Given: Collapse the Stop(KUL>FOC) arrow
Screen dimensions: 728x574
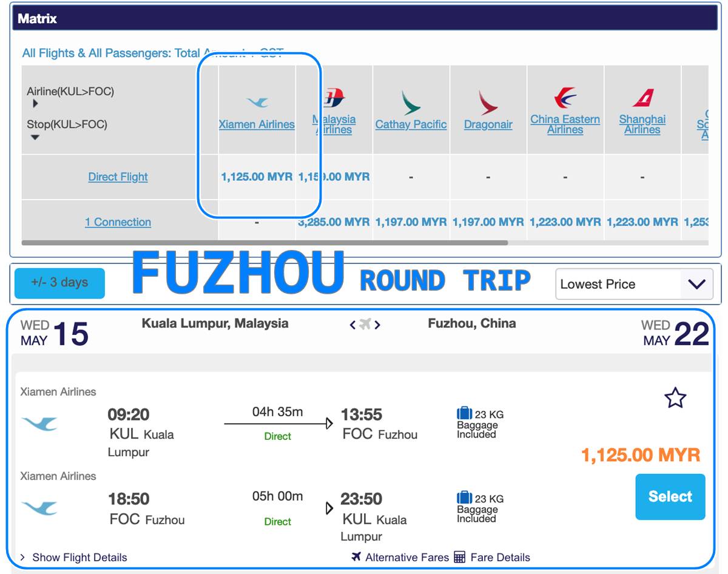Looking at the screenshot, I should click(35, 137).
